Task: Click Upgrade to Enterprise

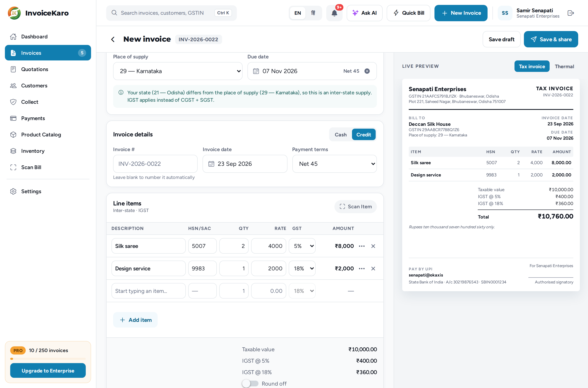Action: (48, 370)
